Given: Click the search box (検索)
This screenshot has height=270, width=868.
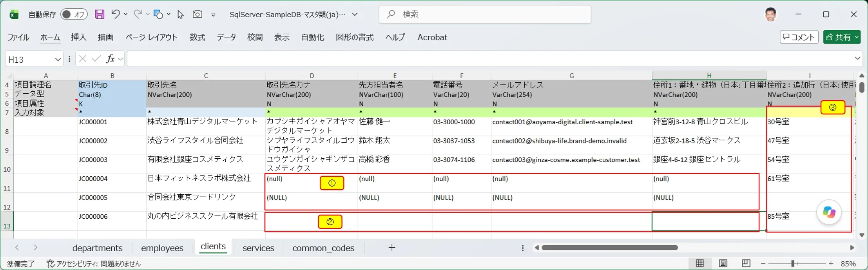Looking at the screenshot, I should pyautogui.click(x=485, y=14).
